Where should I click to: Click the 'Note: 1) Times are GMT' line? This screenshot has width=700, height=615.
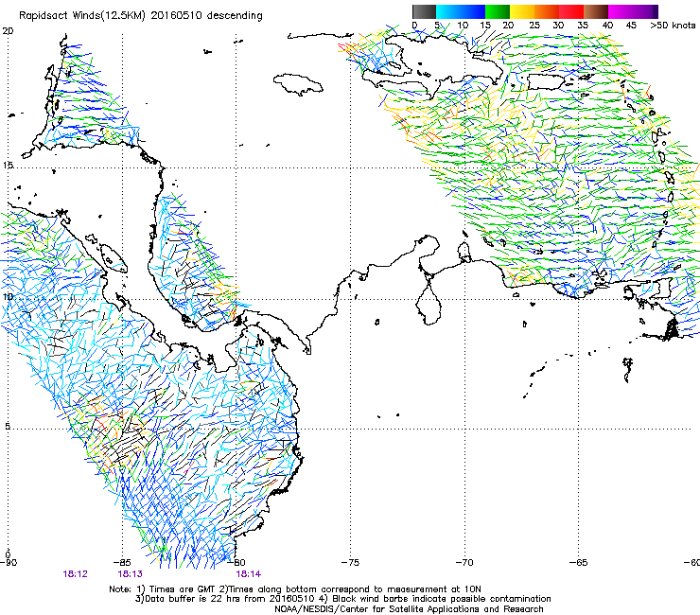295,589
